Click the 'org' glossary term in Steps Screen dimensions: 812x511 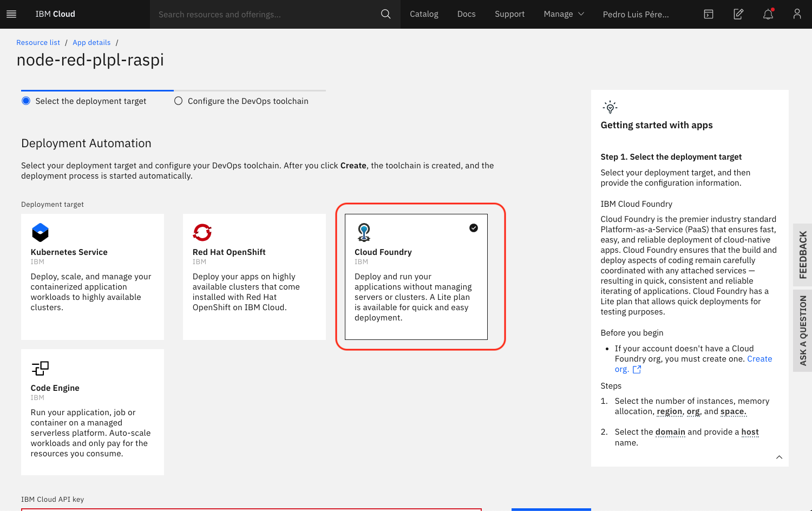coord(693,411)
